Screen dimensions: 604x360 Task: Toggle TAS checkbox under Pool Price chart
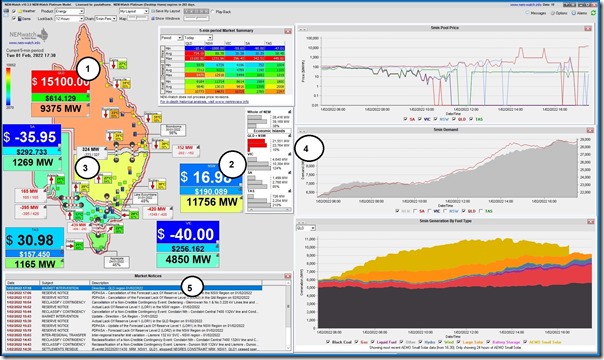coord(471,119)
